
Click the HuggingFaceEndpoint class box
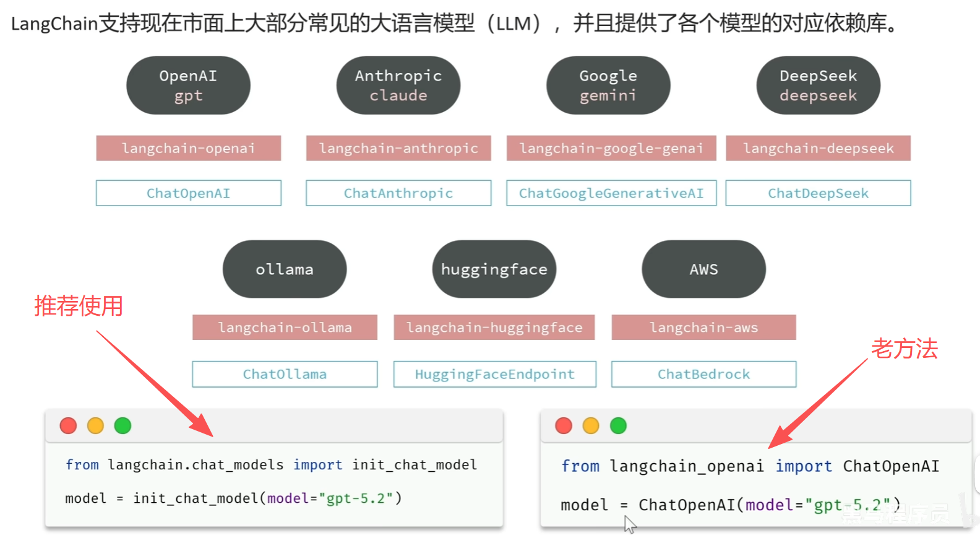pyautogui.click(x=495, y=374)
